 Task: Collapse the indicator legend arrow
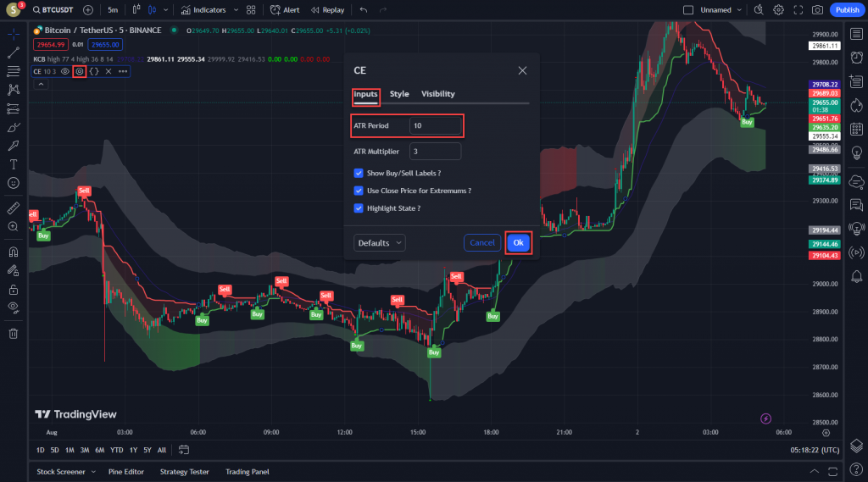pos(41,84)
